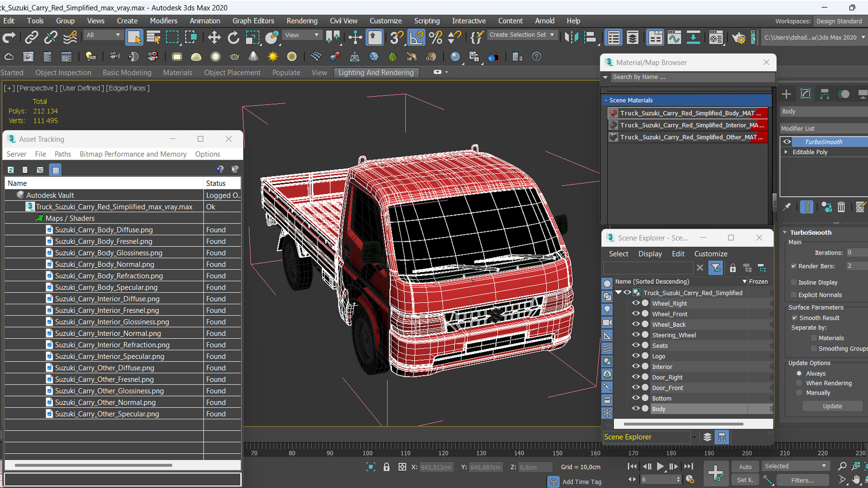Switch Asset Tracking to table view
868x488 pixels.
click(56, 170)
